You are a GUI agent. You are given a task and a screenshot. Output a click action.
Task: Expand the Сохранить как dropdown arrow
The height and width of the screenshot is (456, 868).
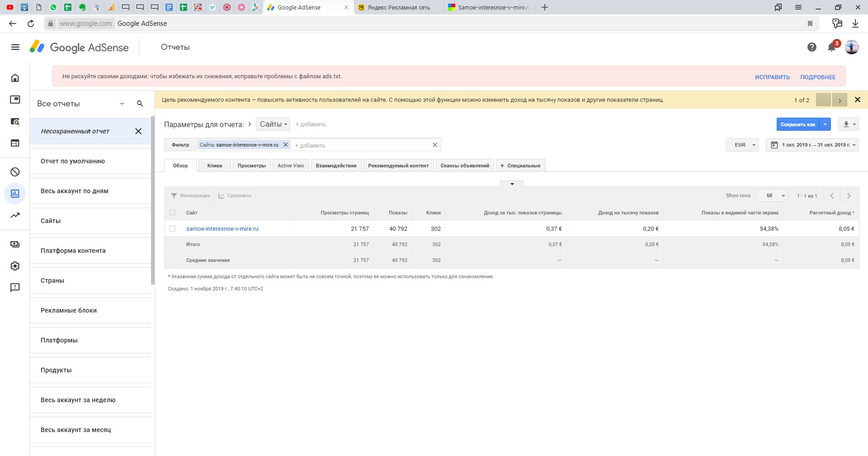click(825, 124)
